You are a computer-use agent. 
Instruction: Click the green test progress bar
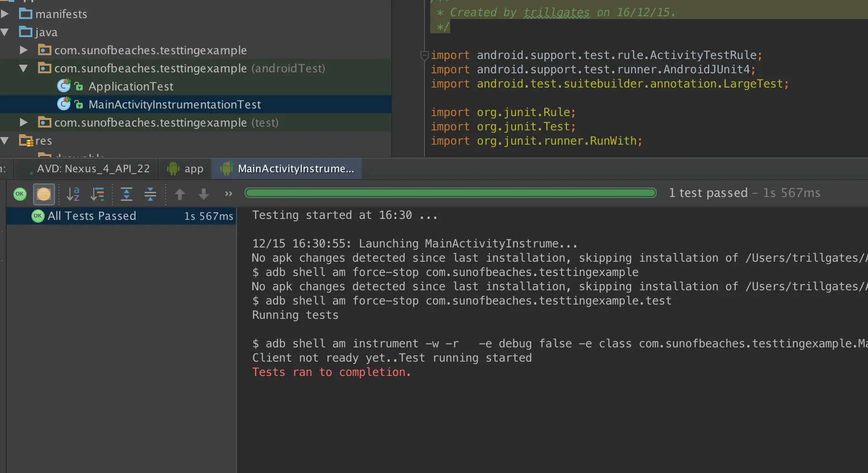pos(450,193)
